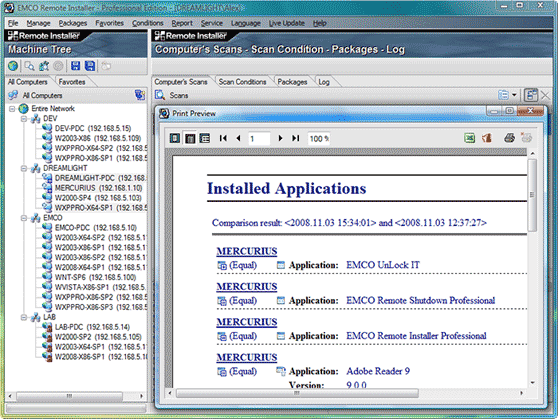Go to the first page in Print Preview
The height and width of the screenshot is (419, 558).
pos(223,138)
